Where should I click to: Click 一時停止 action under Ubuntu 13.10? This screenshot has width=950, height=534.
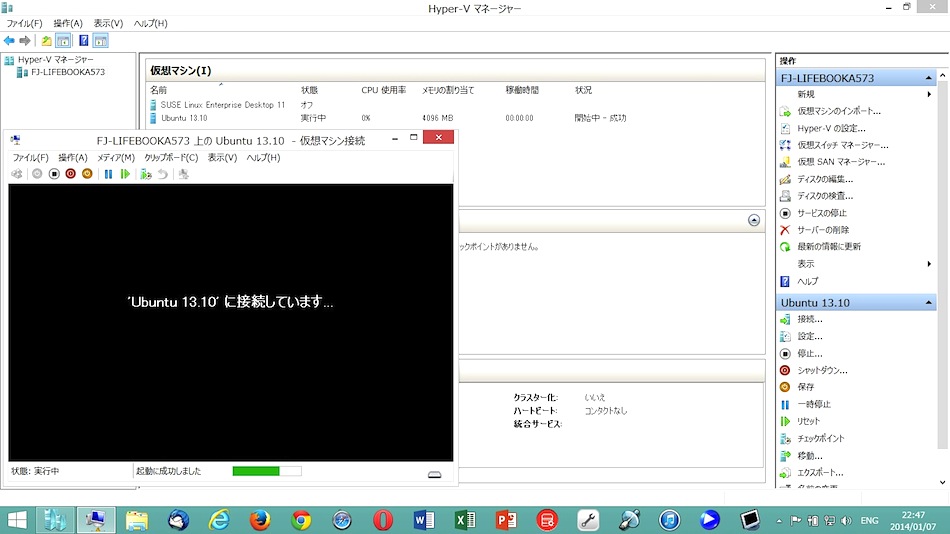pos(814,404)
